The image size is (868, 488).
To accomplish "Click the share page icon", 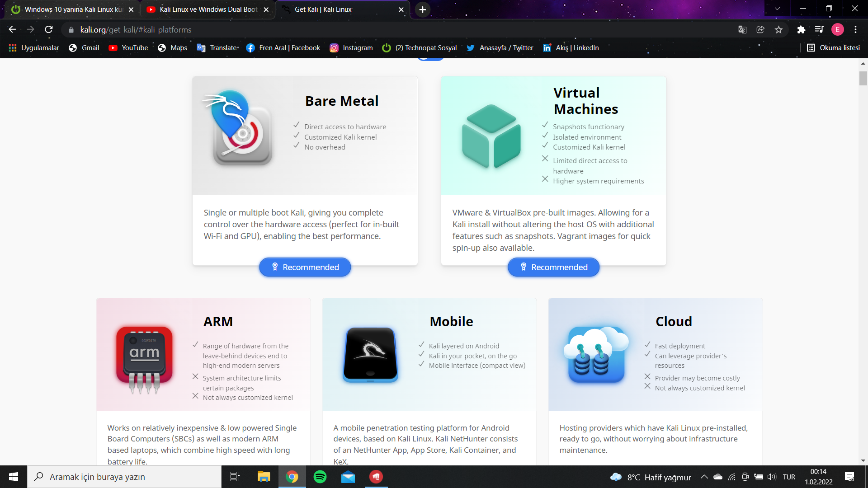I will click(x=760, y=30).
